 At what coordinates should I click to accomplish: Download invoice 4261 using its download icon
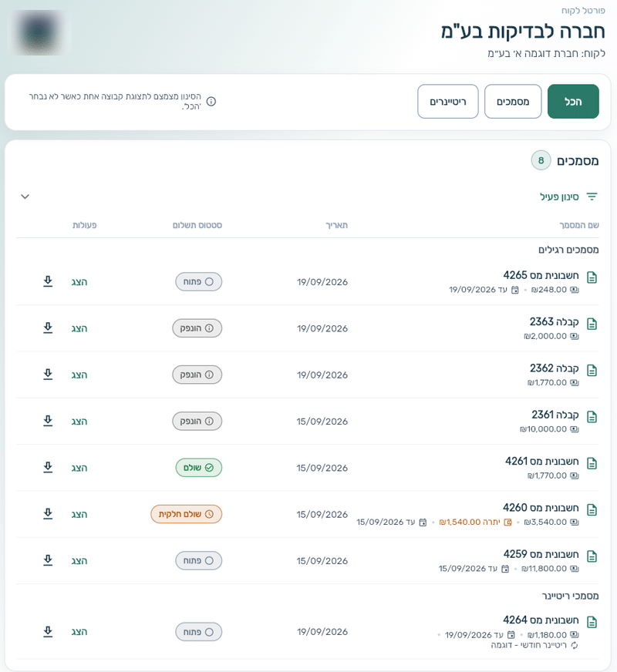[48, 468]
